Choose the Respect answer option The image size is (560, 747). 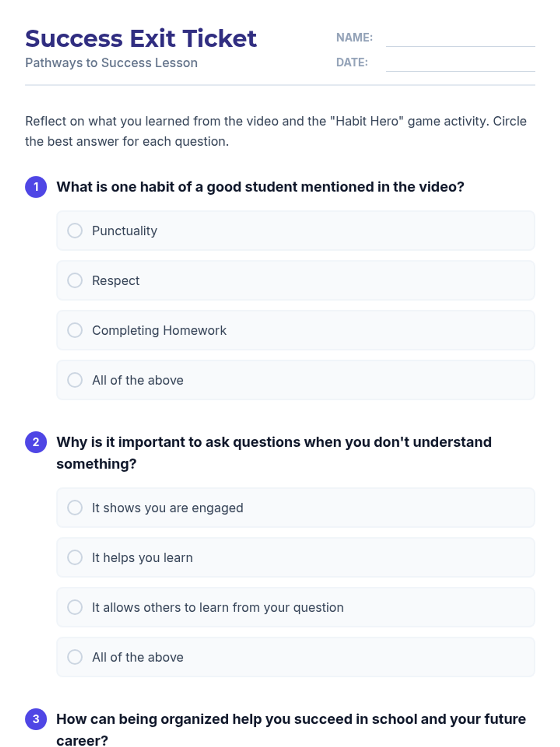(x=75, y=281)
